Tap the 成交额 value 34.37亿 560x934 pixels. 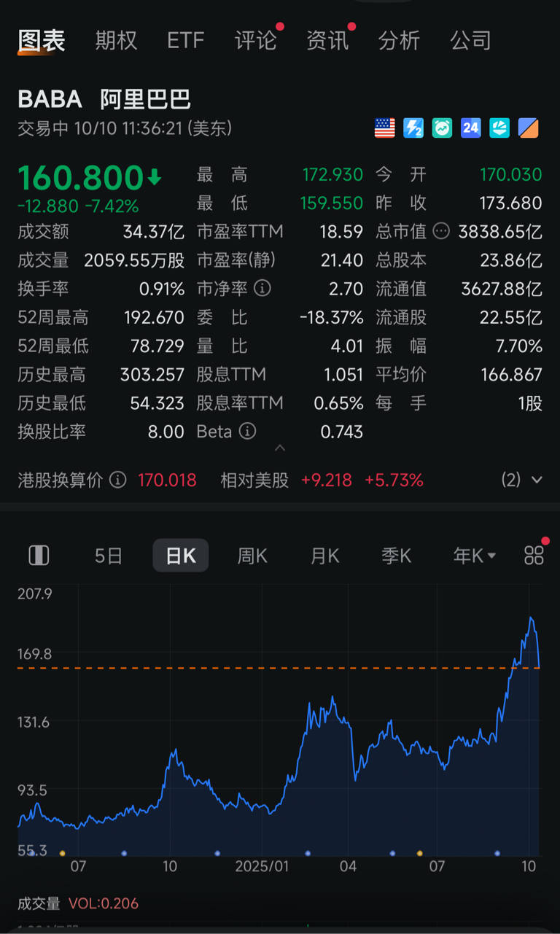(153, 232)
